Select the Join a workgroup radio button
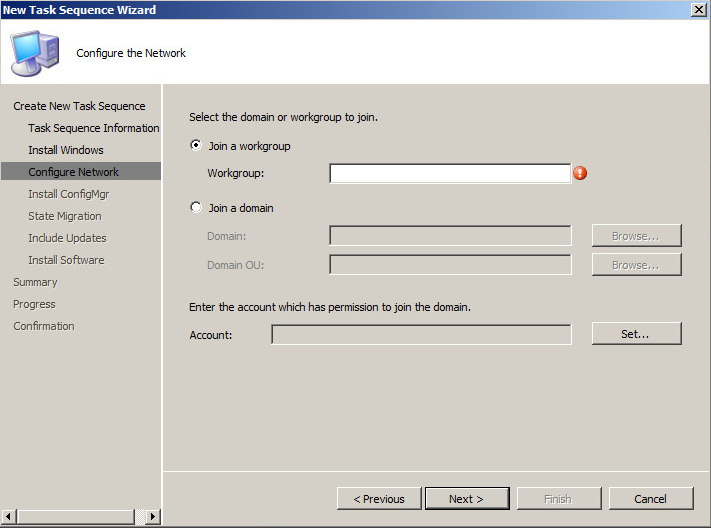Screen dimensions: 711x528 click(x=196, y=146)
